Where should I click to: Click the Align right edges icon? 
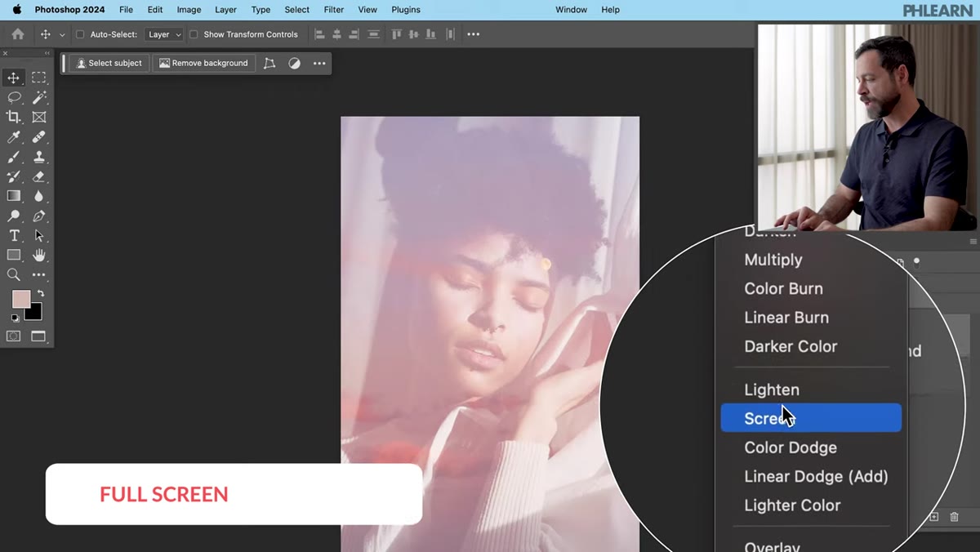(354, 34)
